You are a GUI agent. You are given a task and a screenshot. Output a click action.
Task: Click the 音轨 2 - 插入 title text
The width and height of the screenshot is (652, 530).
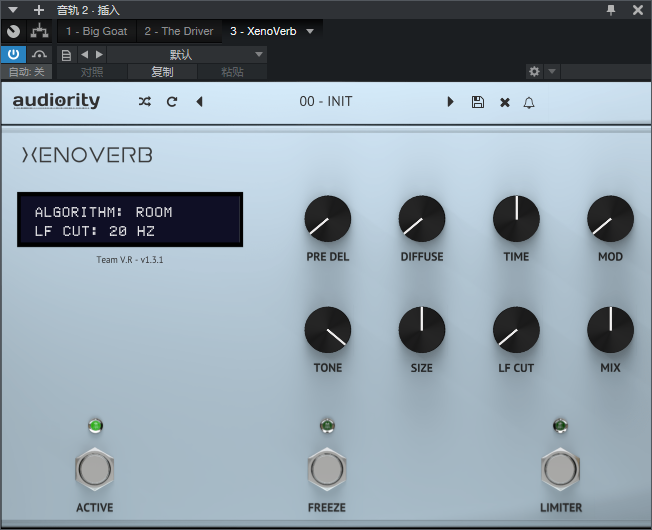pos(88,10)
